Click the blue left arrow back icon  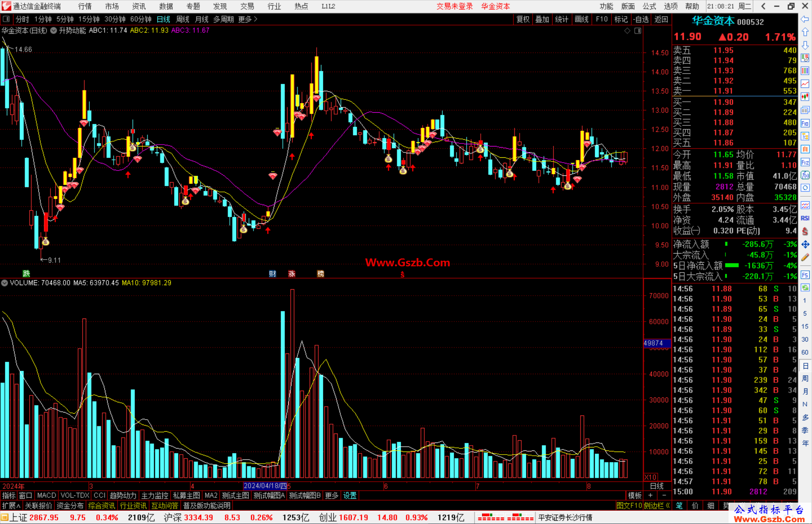[x=805, y=19]
